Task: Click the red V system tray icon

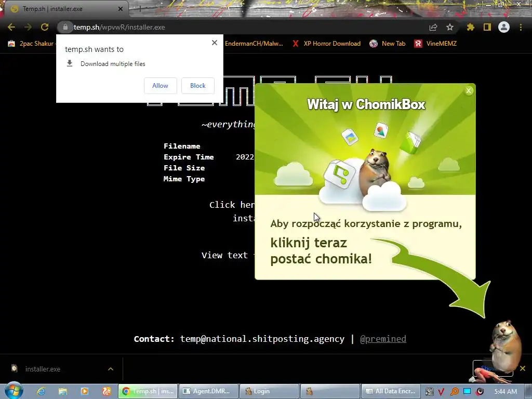Action: pyautogui.click(x=441, y=392)
